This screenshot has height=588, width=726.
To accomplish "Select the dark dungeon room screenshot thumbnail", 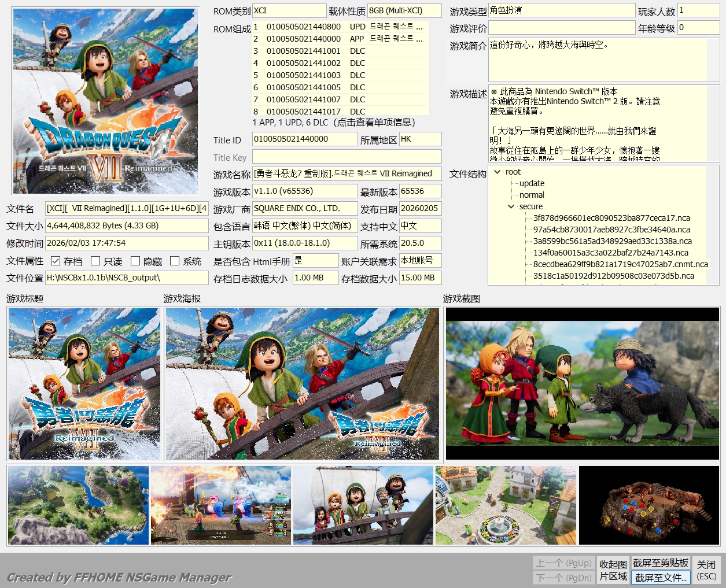I will [649, 505].
